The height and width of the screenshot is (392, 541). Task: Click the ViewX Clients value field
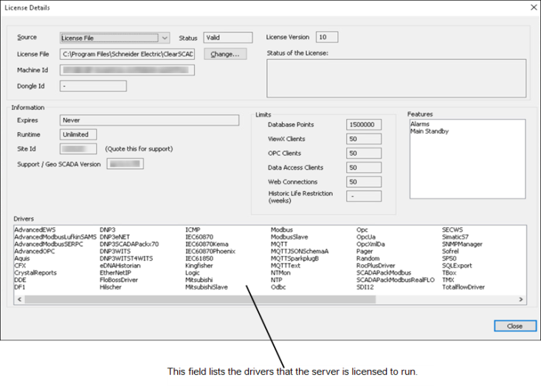363,139
